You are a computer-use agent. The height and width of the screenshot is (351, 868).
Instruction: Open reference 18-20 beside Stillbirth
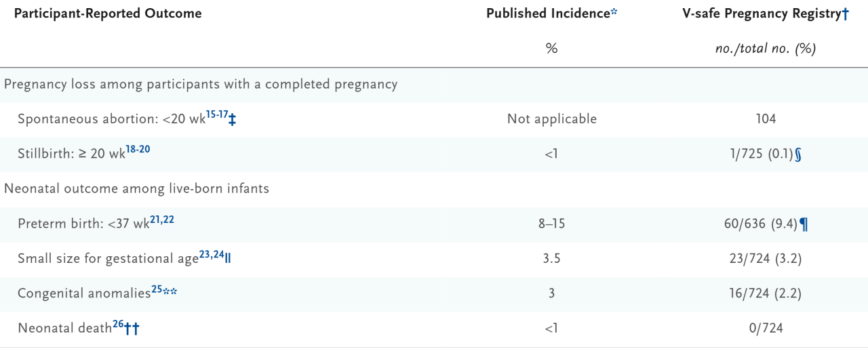click(x=138, y=149)
